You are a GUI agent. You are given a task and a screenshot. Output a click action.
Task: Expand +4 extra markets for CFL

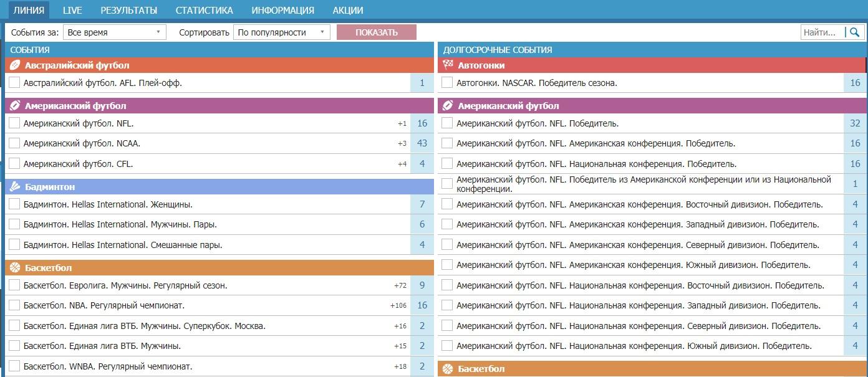[402, 165]
